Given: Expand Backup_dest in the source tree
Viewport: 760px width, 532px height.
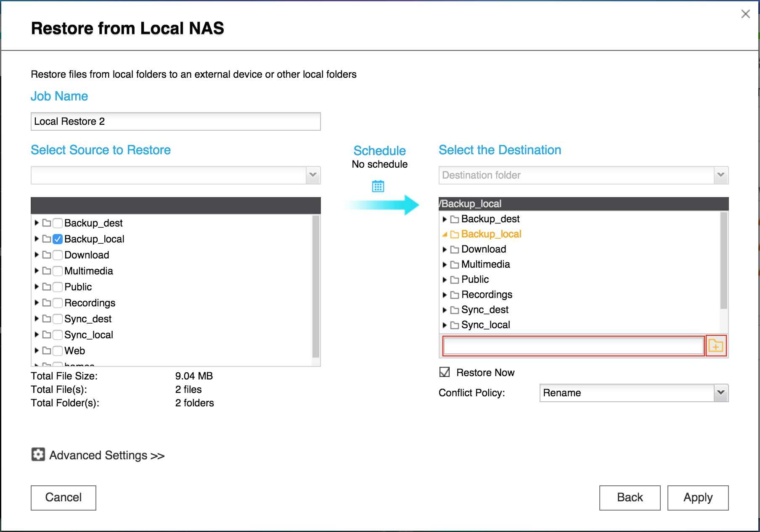Looking at the screenshot, I should tap(37, 223).
